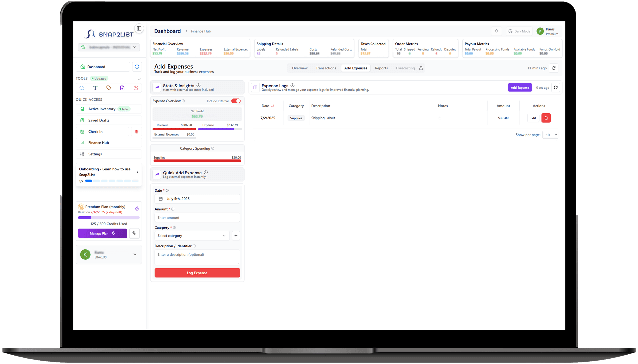Open the Show per page dropdown
The image size is (638, 364).
[x=550, y=135]
